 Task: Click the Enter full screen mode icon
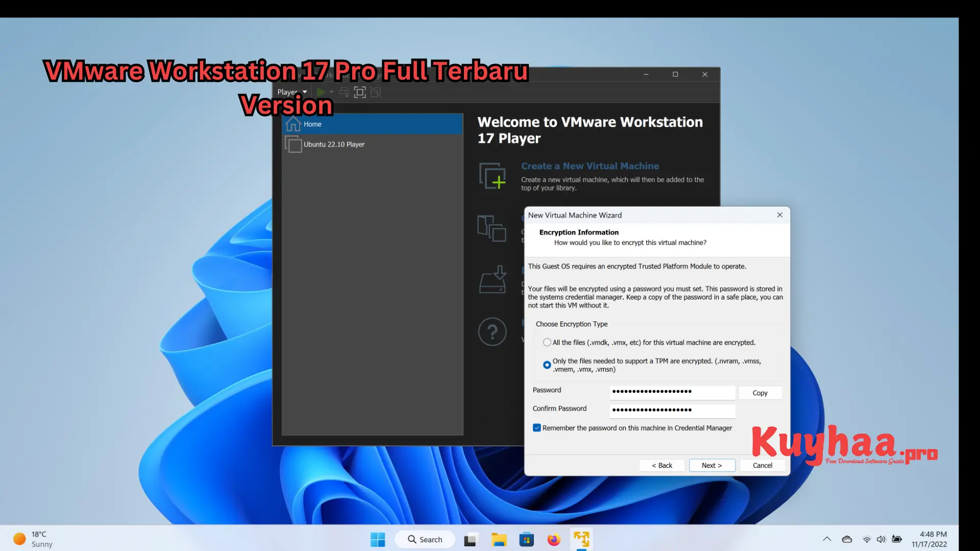click(x=360, y=92)
